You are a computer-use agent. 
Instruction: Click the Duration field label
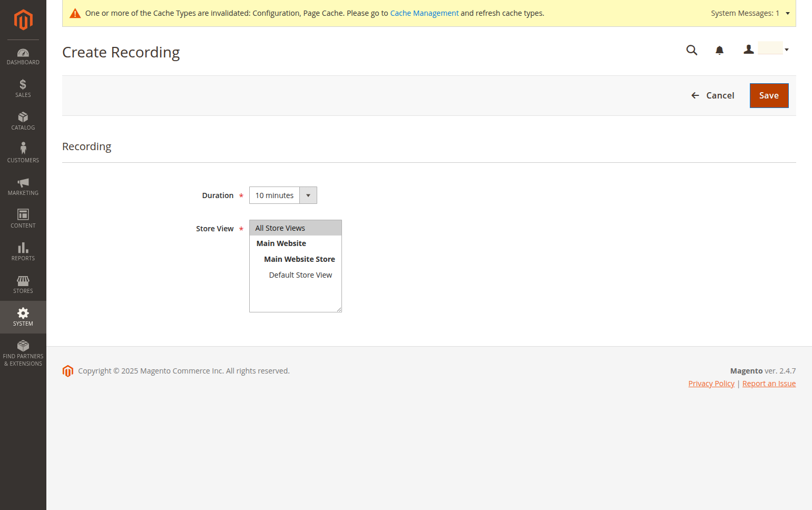point(218,195)
